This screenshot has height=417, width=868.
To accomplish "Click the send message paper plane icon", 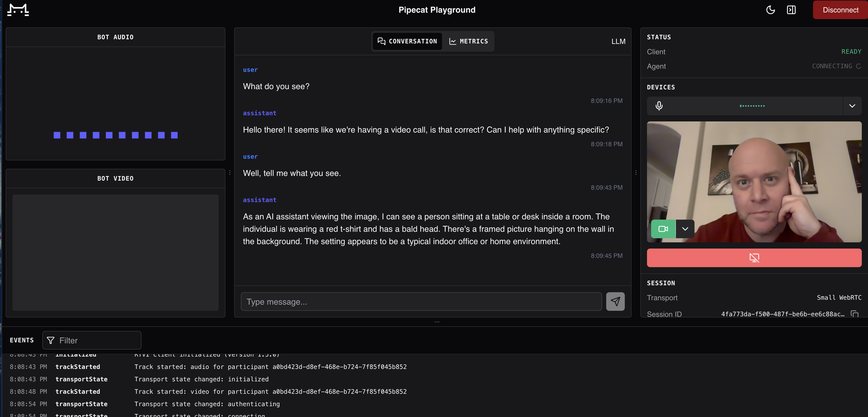I will click(x=615, y=301).
